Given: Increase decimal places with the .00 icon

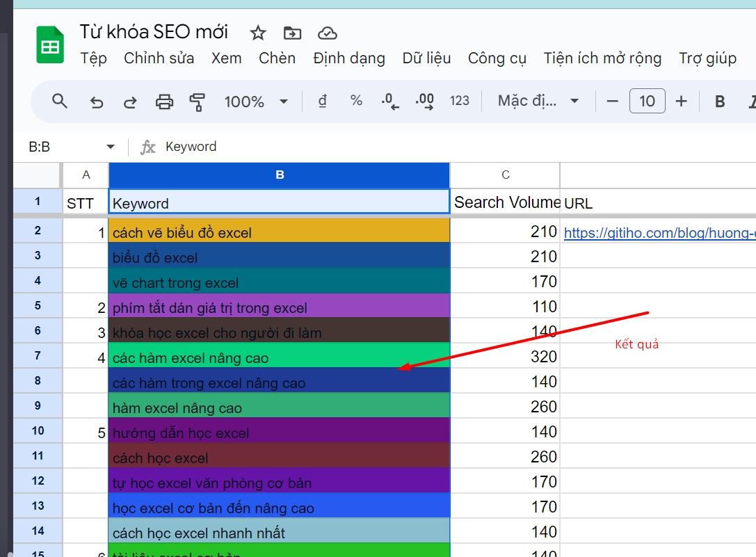Looking at the screenshot, I should pyautogui.click(x=424, y=102).
